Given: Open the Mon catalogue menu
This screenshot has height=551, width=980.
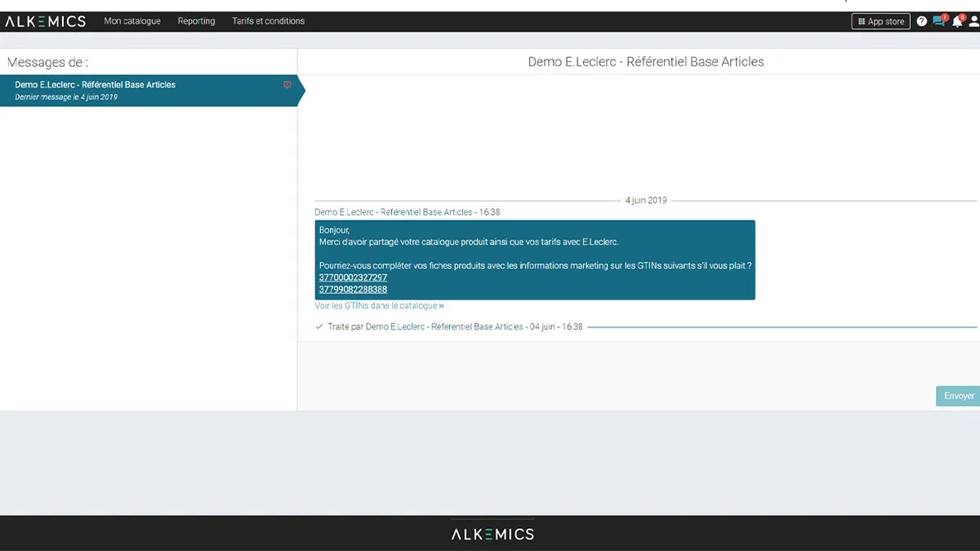Looking at the screenshot, I should (132, 21).
